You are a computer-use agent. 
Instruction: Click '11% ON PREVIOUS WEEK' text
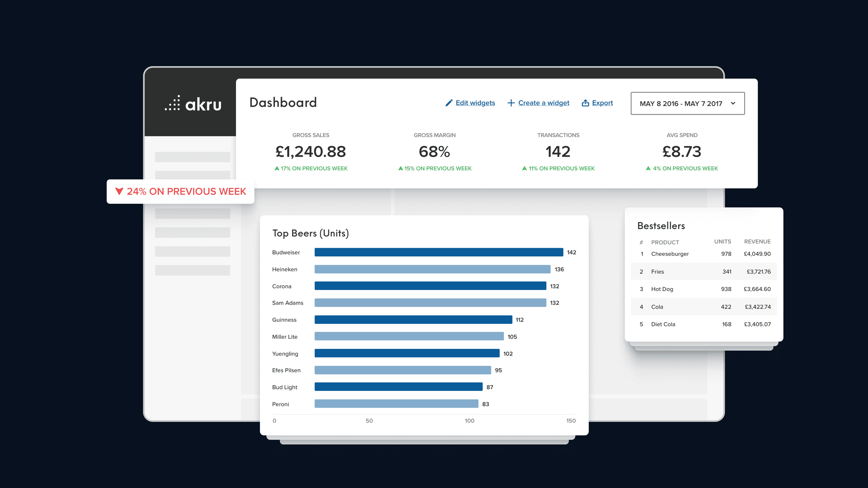562,168
